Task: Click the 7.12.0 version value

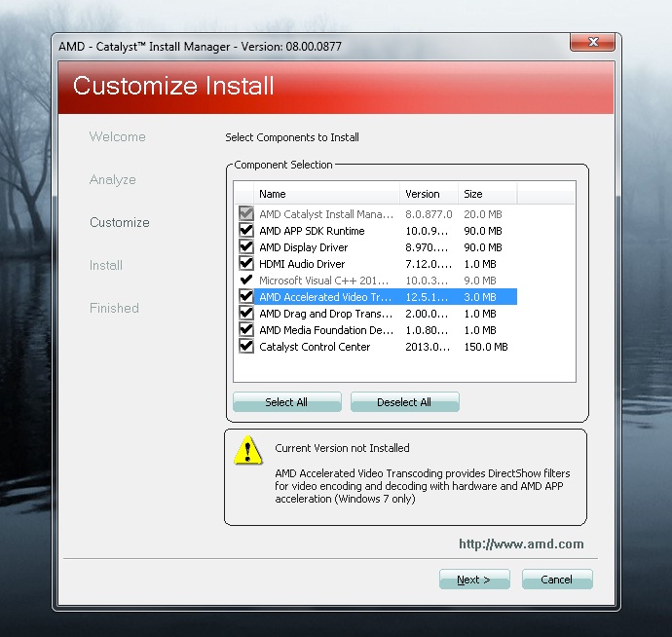Action: click(x=429, y=264)
